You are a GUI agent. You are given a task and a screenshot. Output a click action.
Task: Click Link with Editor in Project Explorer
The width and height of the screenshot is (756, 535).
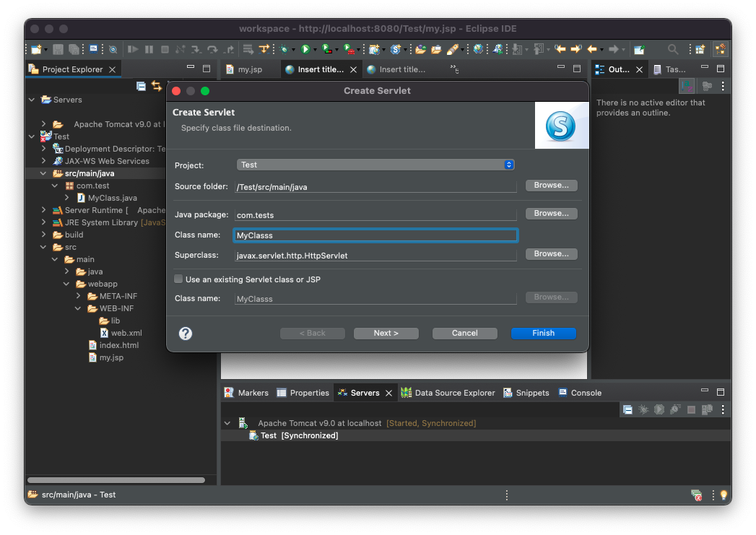point(157,86)
